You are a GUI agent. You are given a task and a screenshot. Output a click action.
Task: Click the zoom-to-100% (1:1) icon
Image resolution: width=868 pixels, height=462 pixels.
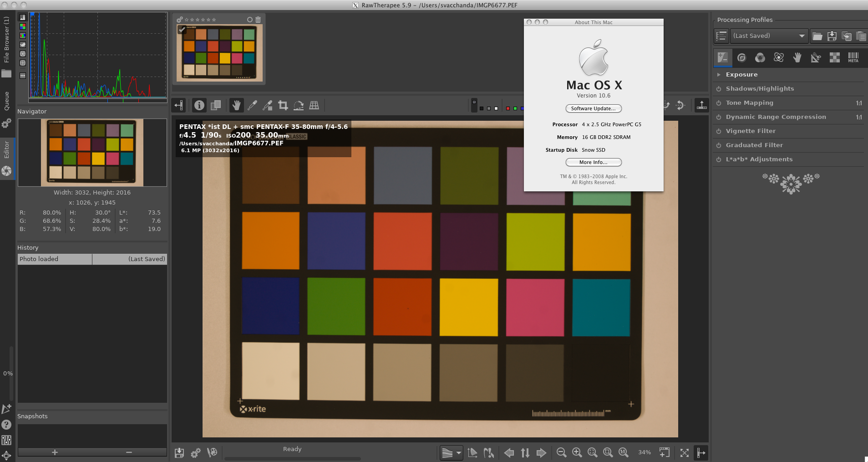point(623,452)
